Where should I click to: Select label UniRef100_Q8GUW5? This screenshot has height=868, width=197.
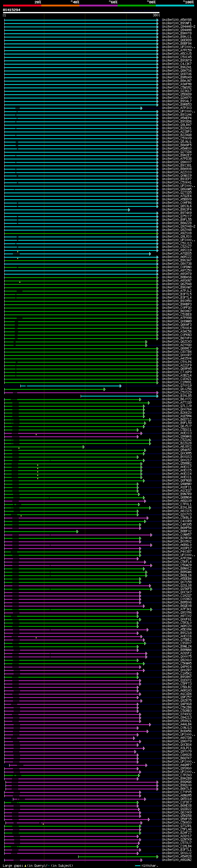pos(177,189)
